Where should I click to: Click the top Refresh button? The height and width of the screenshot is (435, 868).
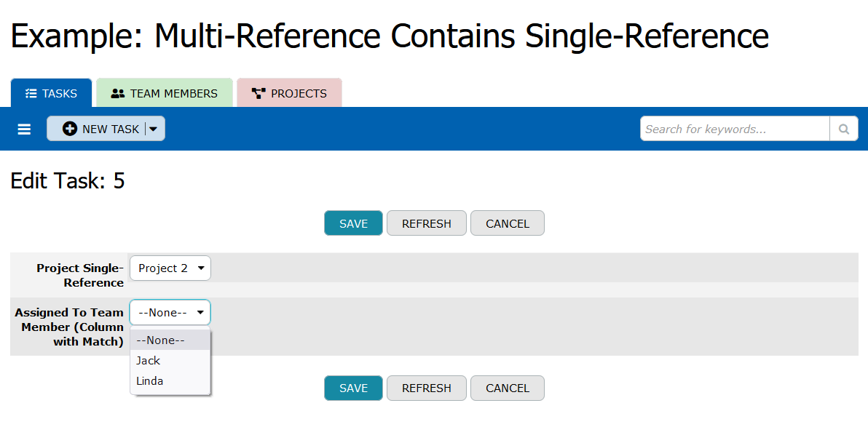coord(426,223)
